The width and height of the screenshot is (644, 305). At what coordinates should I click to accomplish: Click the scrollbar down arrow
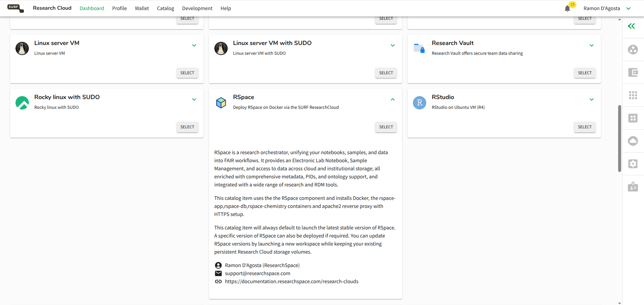tap(619, 303)
